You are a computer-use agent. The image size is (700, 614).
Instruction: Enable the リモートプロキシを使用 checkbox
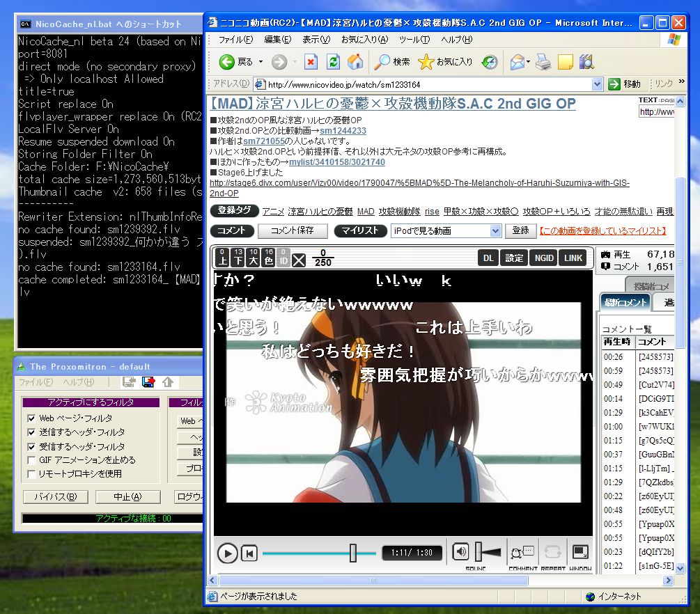(31, 474)
